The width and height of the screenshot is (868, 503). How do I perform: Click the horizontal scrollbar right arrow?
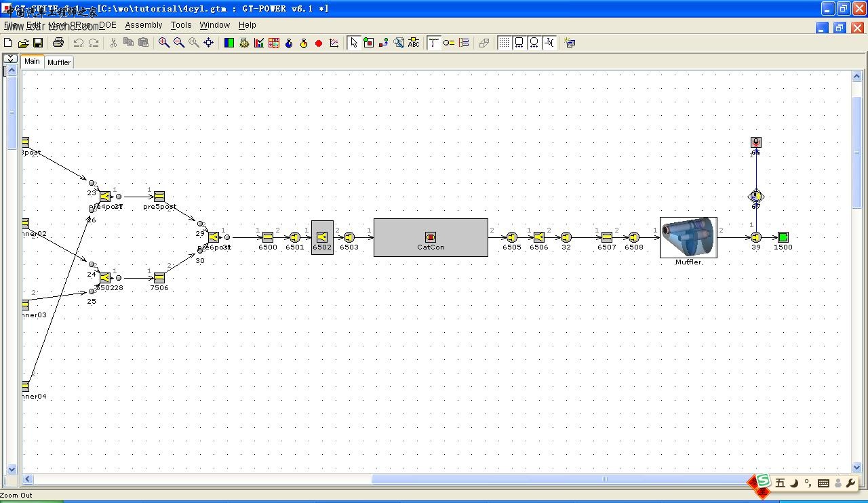(x=846, y=479)
